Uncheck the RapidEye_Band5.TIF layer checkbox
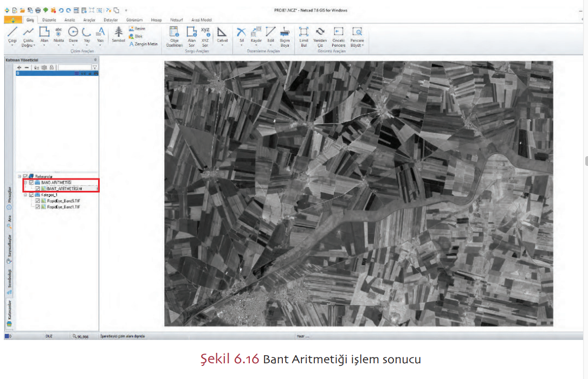Image resolution: width=588 pixels, height=379 pixels. point(37,201)
